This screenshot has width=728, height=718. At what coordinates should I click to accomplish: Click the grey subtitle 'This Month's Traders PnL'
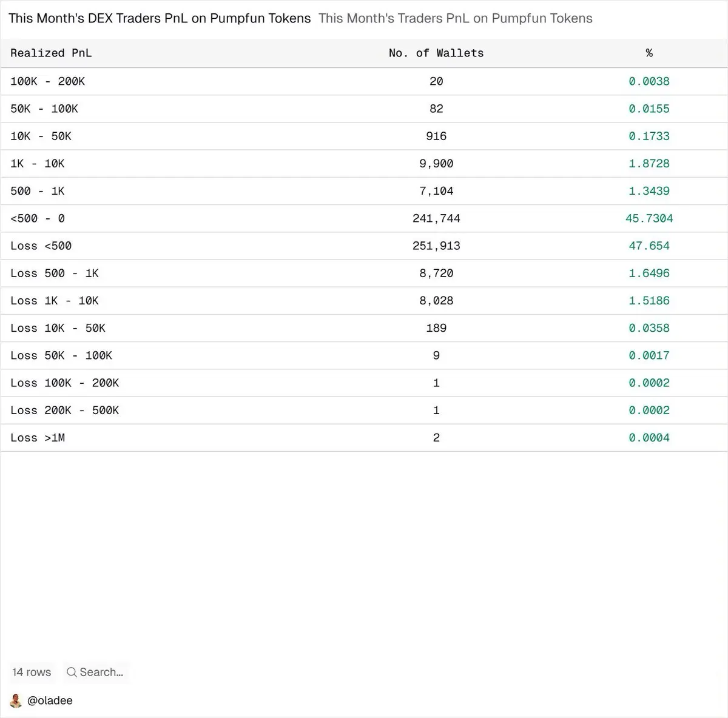[455, 19]
